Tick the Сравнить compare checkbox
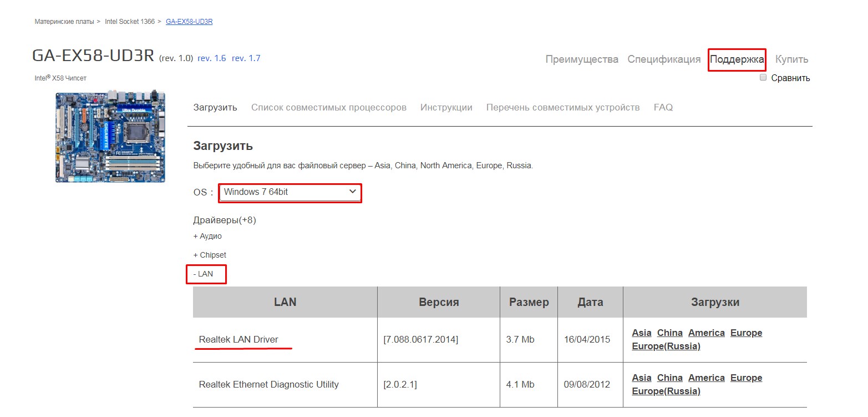 [763, 78]
